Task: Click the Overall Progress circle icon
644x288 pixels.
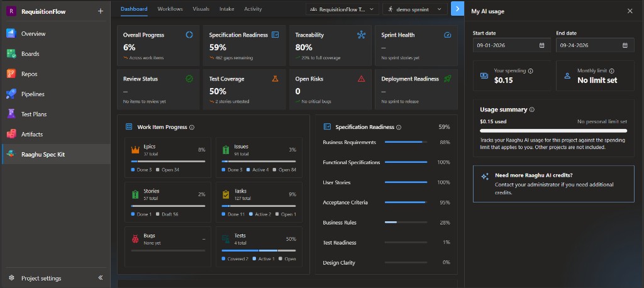Action: click(x=189, y=35)
